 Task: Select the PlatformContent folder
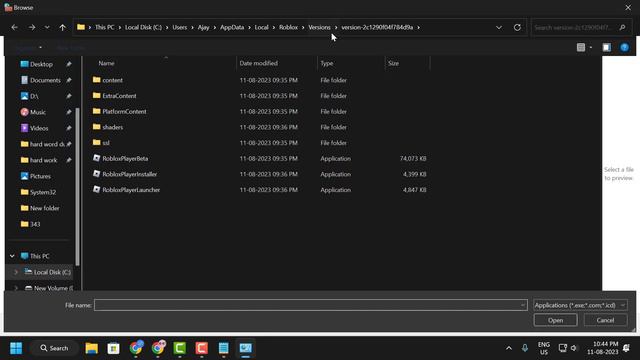[119, 111]
